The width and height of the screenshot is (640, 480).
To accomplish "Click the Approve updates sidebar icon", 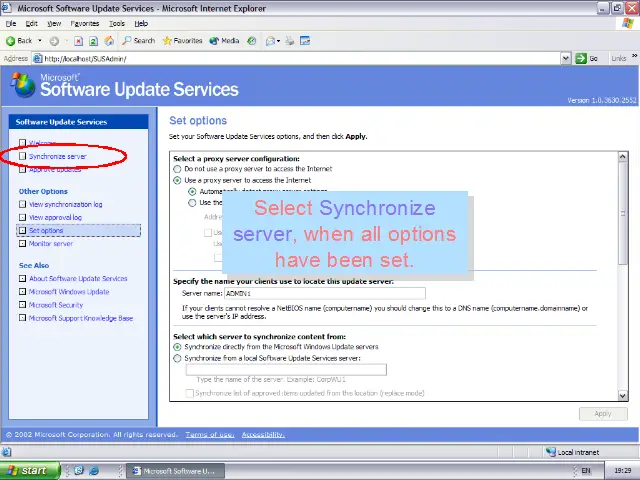I will coord(22,169).
